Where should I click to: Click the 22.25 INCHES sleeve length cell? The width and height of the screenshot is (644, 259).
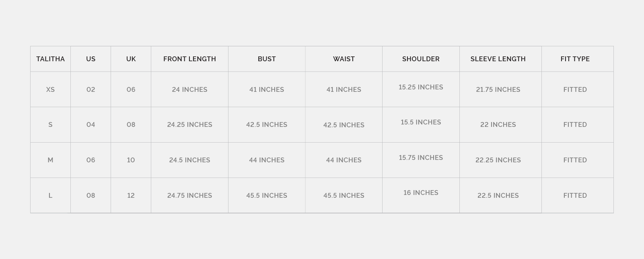tap(498, 160)
